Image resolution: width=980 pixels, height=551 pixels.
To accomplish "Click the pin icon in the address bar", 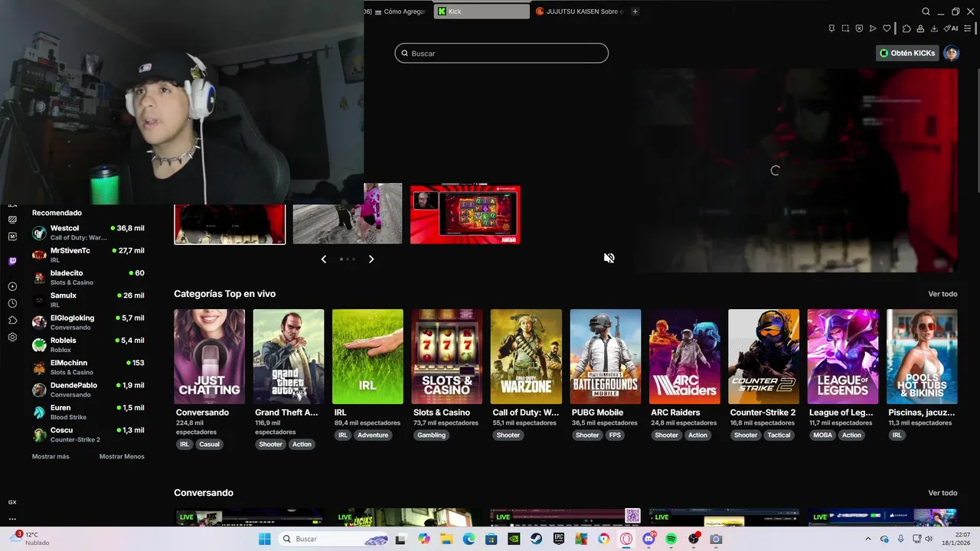I will coord(831,28).
